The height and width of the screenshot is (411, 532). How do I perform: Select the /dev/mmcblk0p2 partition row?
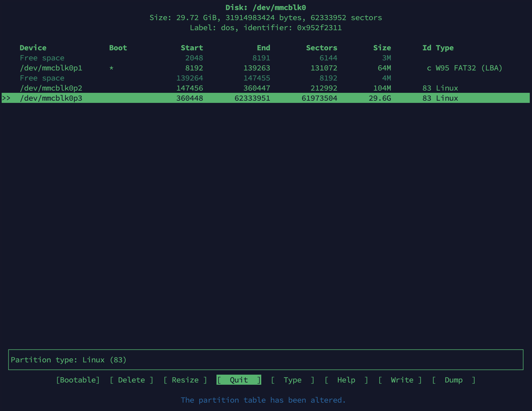point(51,88)
